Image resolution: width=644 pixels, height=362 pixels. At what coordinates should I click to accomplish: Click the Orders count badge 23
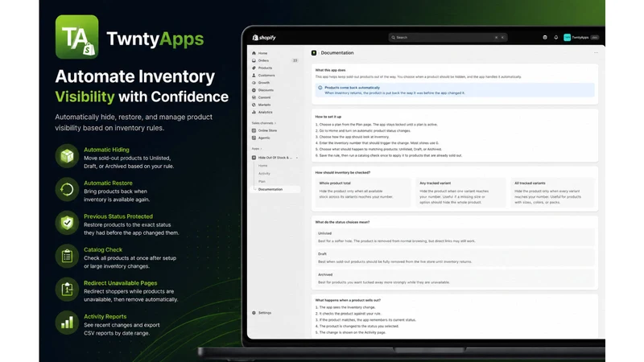pos(295,60)
